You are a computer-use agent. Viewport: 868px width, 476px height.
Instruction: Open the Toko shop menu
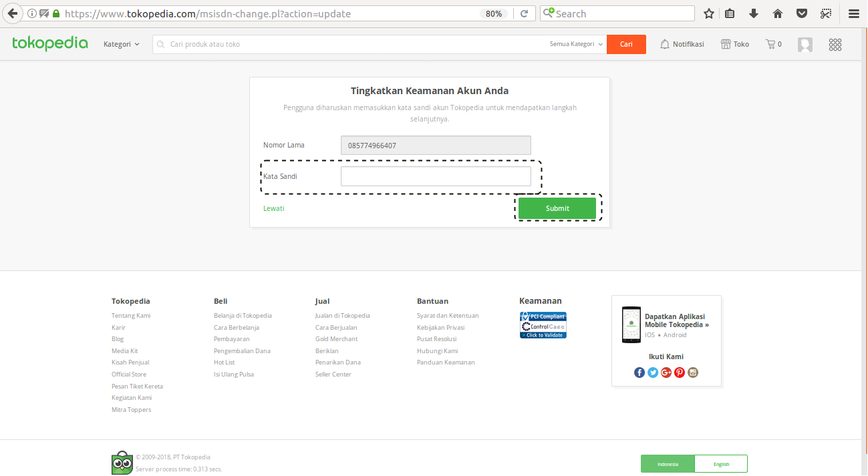735,44
